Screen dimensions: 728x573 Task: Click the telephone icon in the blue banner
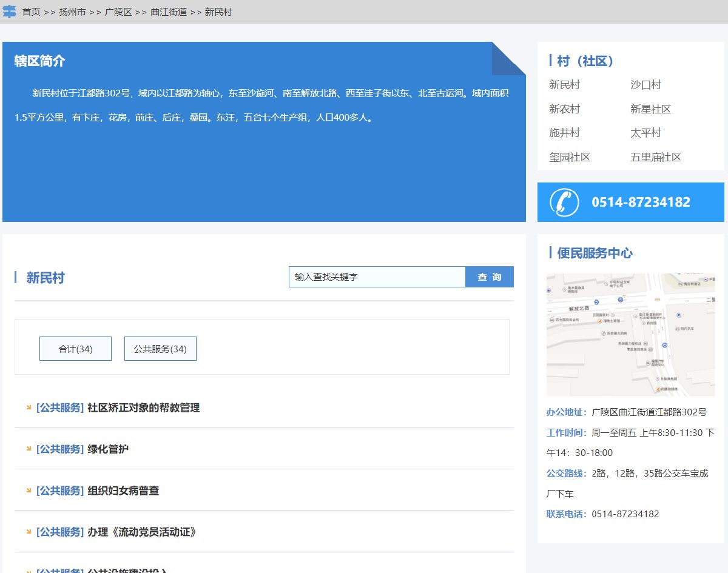(x=564, y=203)
